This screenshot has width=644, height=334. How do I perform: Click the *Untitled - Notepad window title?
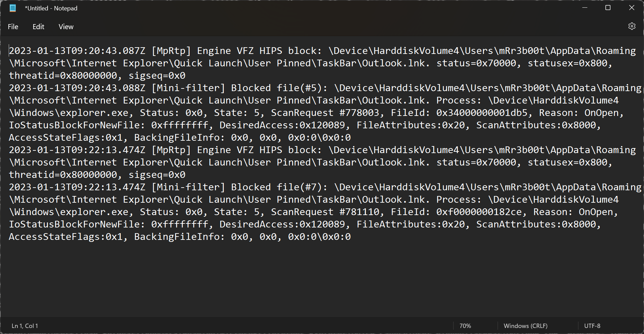tap(51, 8)
